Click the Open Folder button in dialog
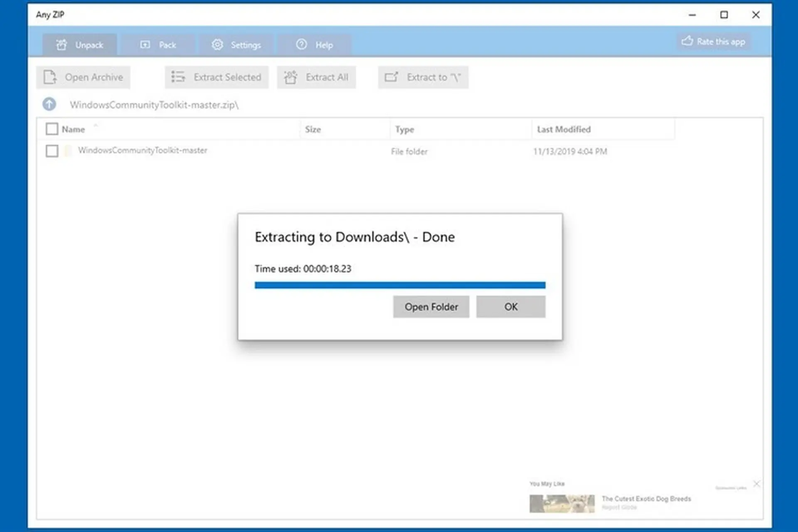The height and width of the screenshot is (532, 798). pos(431,307)
